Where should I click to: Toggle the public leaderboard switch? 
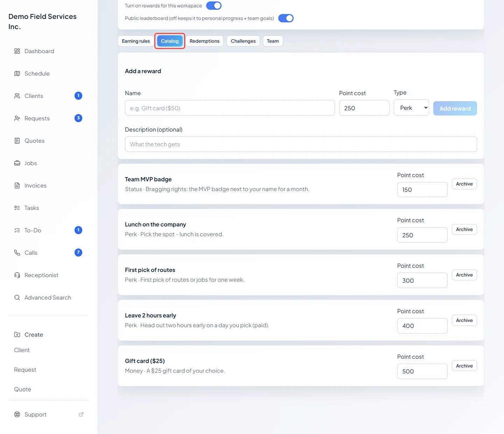coord(286,18)
